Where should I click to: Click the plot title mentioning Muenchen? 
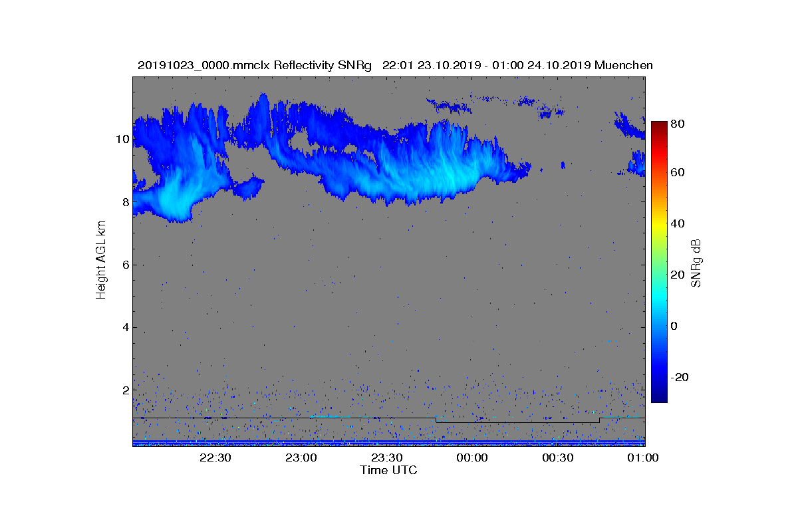point(395,65)
